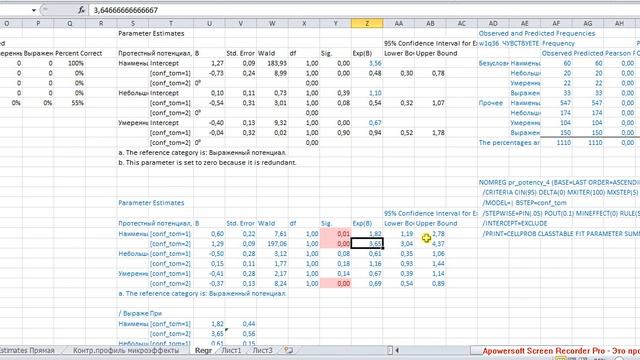Switch to Контр.профиль микроэффекты sheet tab
Viewport: 640px width, 360px height.
tap(126, 350)
